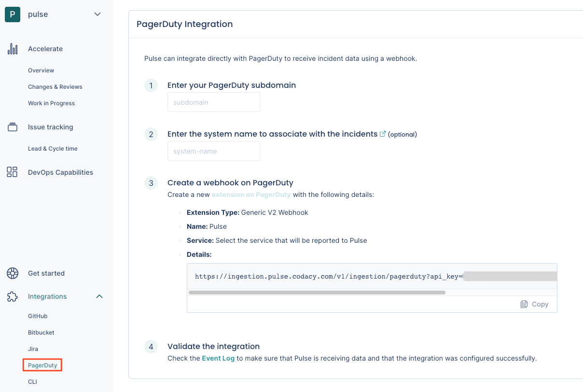Image resolution: width=583 pixels, height=392 pixels.
Task: Switch to the GitHub integration page
Action: [x=38, y=316]
